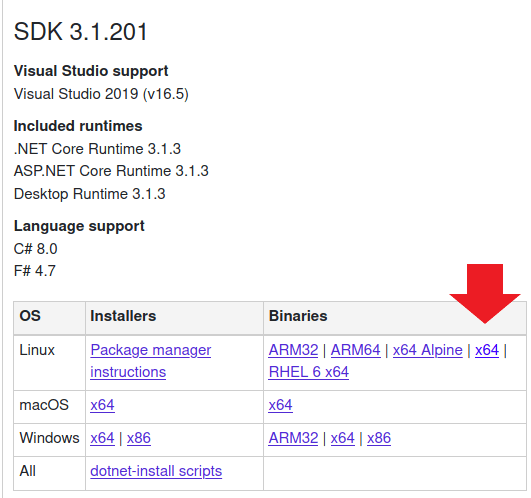This screenshot has height=498, width=531.
Task: Click the F# 4.7 language entry
Action: click(x=35, y=271)
